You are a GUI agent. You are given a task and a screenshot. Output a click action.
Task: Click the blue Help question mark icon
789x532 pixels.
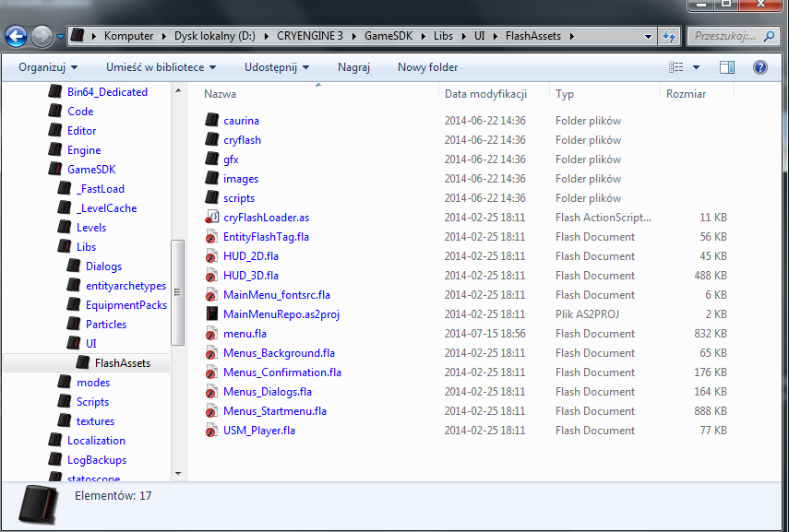coord(760,67)
